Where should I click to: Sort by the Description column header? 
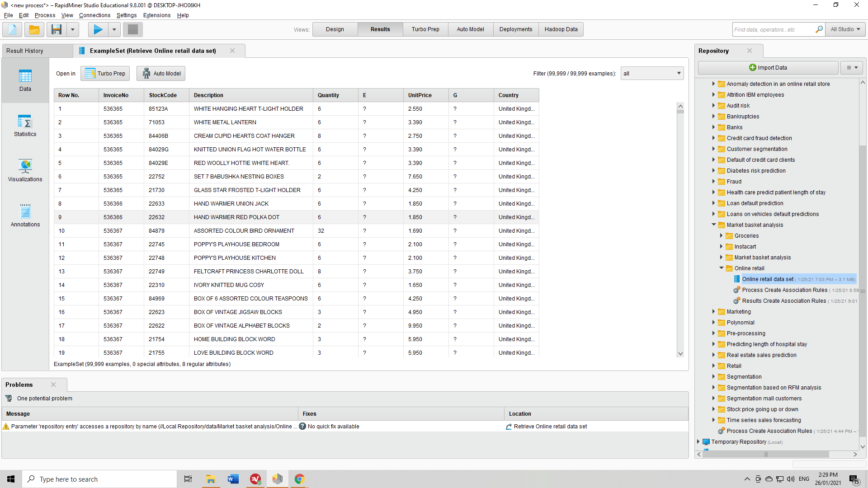click(251, 95)
